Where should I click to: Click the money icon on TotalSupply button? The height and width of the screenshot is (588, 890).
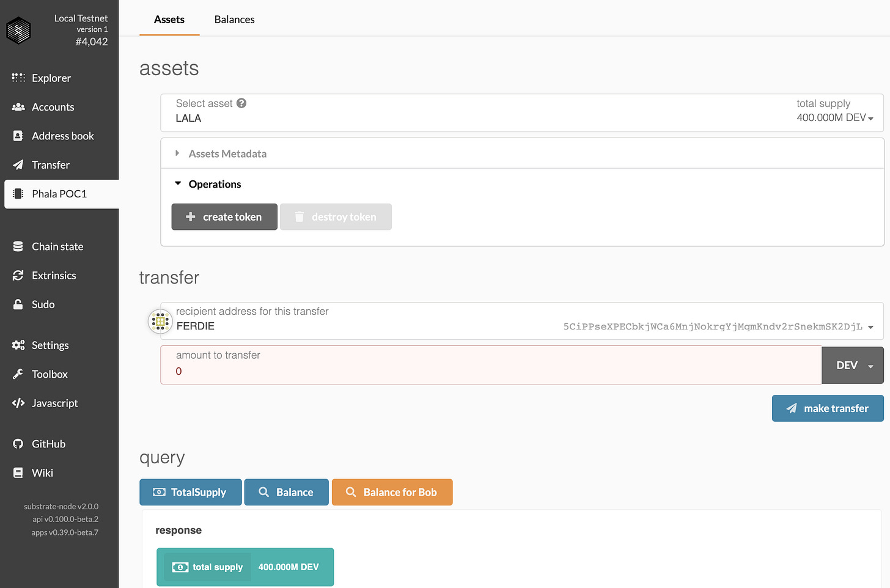pos(159,492)
